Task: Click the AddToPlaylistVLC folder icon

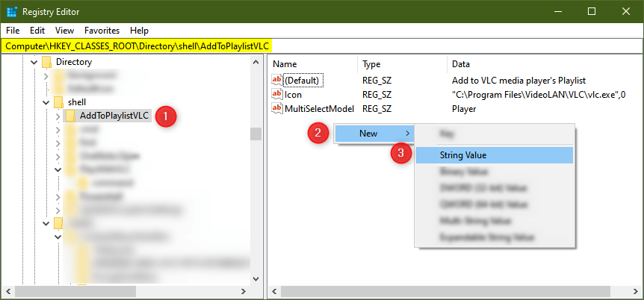Action: pyautogui.click(x=70, y=116)
